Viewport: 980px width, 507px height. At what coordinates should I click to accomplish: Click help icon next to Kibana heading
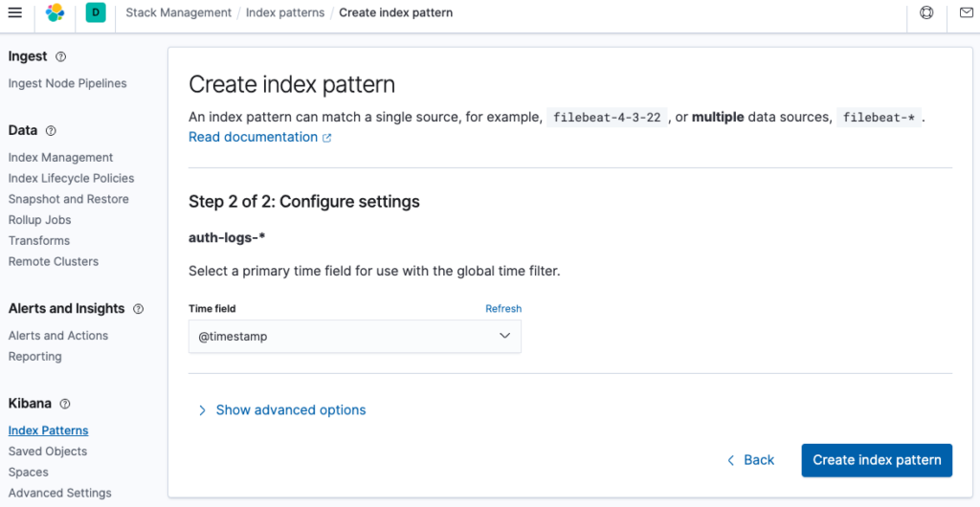[x=65, y=404]
